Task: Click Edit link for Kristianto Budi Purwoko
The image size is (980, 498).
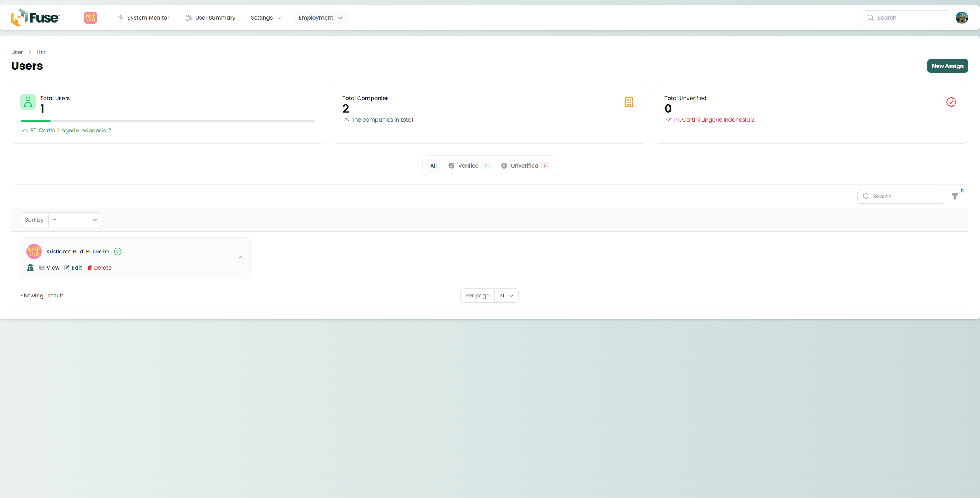Action: (73, 268)
